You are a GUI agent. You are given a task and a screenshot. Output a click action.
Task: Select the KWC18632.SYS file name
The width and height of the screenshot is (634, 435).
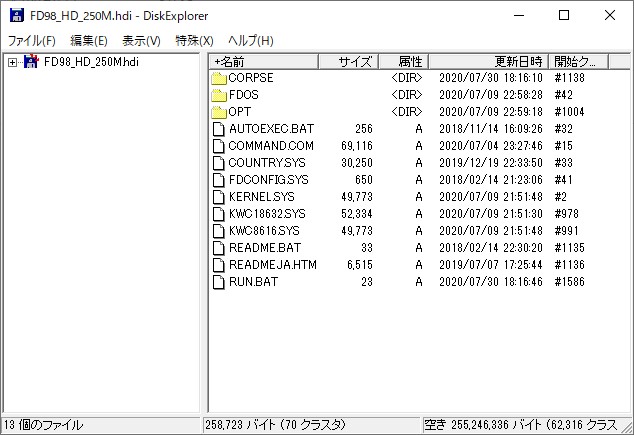pos(267,213)
